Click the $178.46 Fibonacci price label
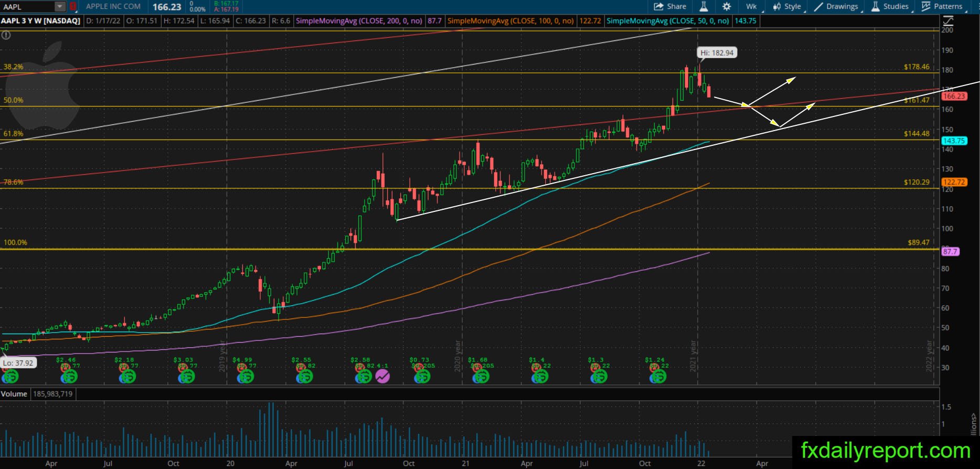980x469 pixels. [917, 67]
